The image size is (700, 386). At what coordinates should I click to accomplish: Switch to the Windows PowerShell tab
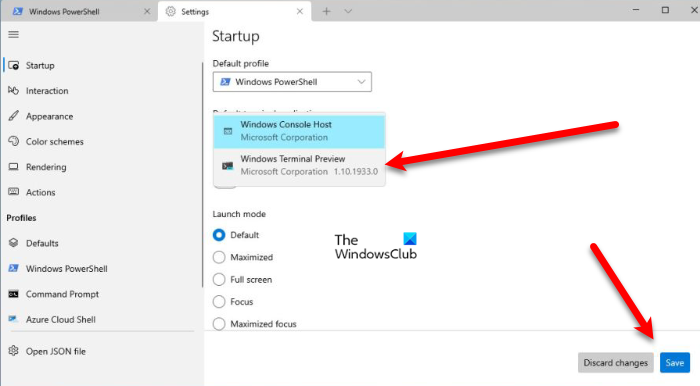(x=79, y=11)
